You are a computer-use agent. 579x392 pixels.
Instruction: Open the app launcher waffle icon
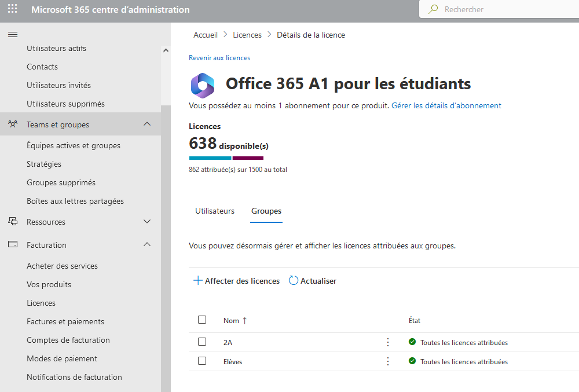click(13, 9)
